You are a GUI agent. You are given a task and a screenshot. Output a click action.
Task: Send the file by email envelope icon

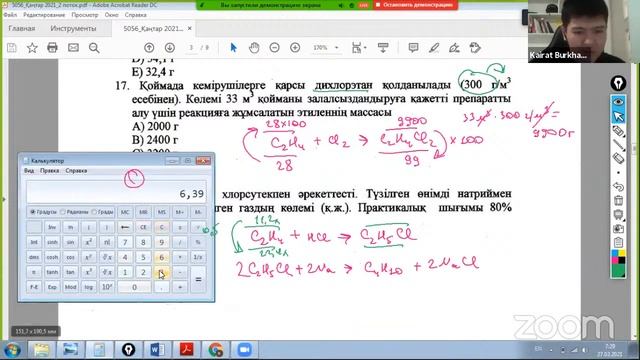(73, 48)
